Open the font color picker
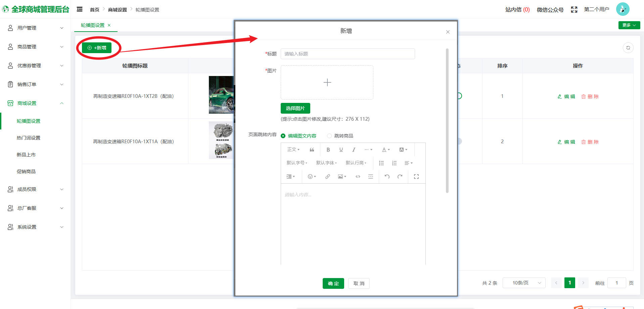Screen dimensions: 644x309 tap(385, 150)
